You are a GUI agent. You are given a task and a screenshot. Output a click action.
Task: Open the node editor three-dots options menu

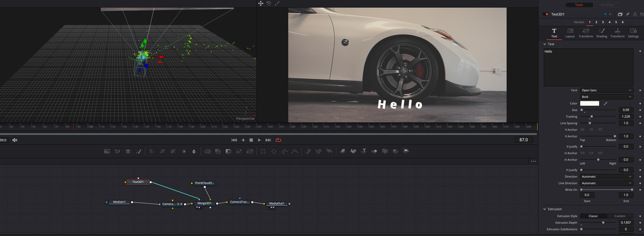[533, 161]
